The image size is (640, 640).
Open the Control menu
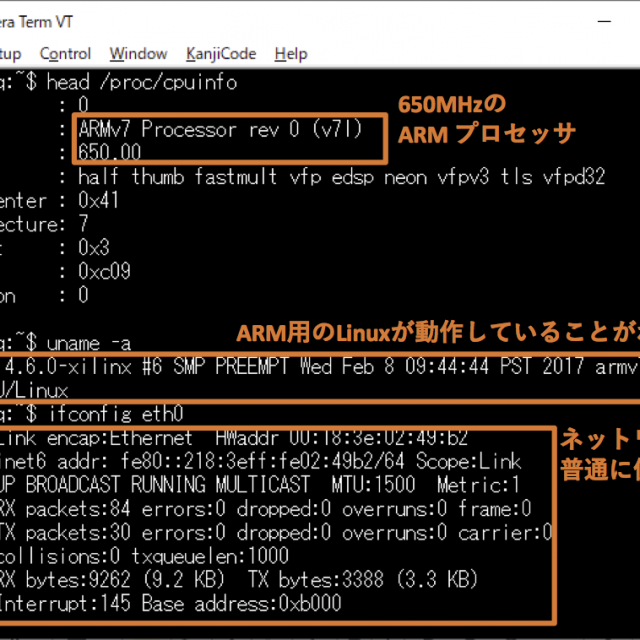(x=65, y=54)
